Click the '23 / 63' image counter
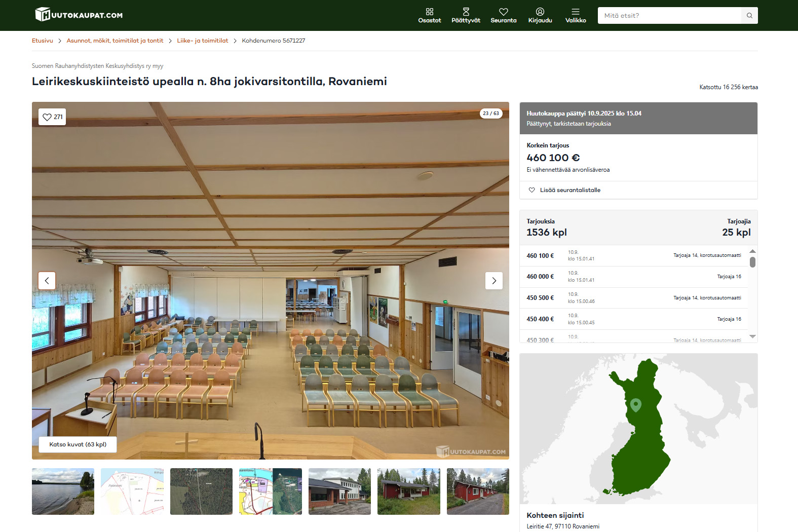 [490, 113]
